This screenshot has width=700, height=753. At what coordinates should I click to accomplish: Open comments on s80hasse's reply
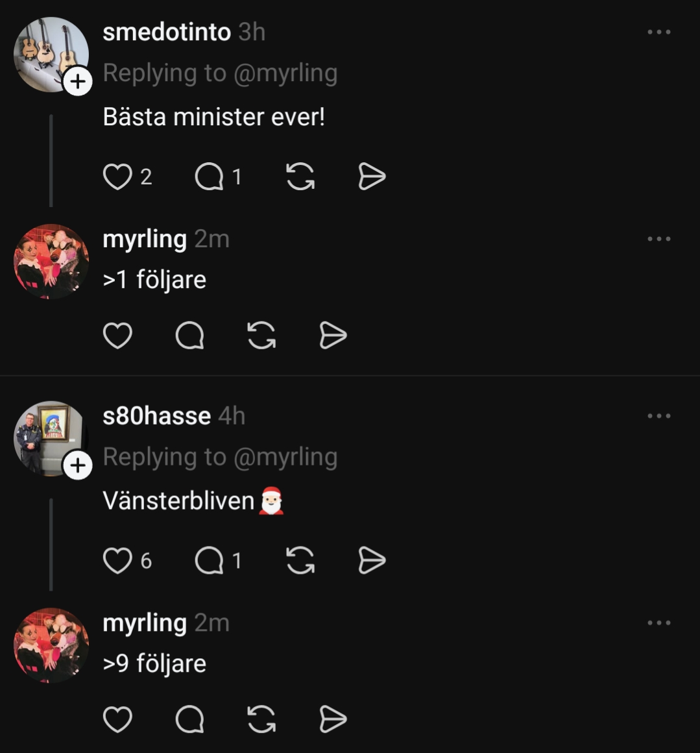coord(209,561)
